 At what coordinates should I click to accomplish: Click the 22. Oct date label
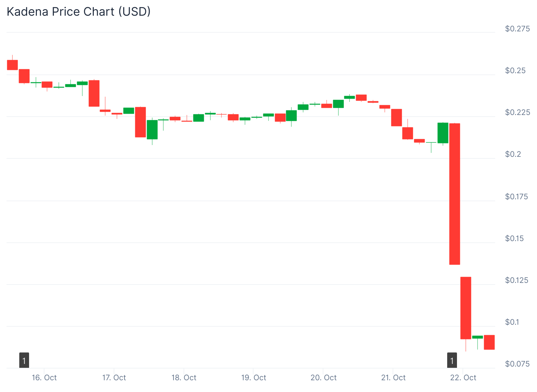pyautogui.click(x=463, y=378)
